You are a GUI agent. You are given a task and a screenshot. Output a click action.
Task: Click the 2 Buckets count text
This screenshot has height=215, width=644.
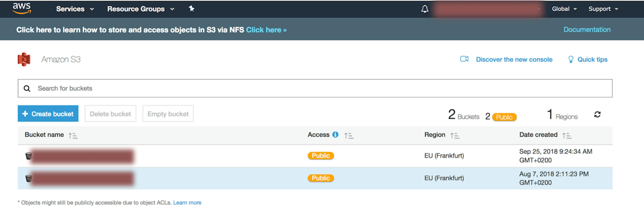coord(464,115)
